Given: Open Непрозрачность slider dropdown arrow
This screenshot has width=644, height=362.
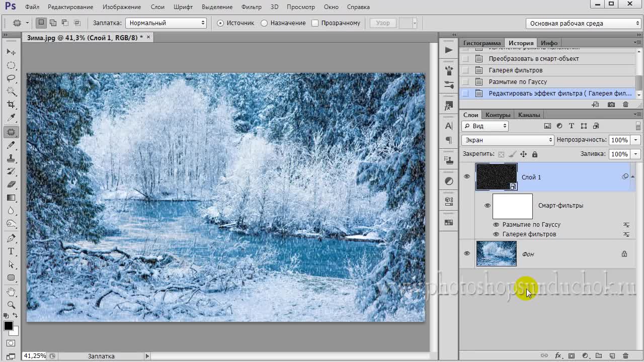Looking at the screenshot, I should coord(636,140).
